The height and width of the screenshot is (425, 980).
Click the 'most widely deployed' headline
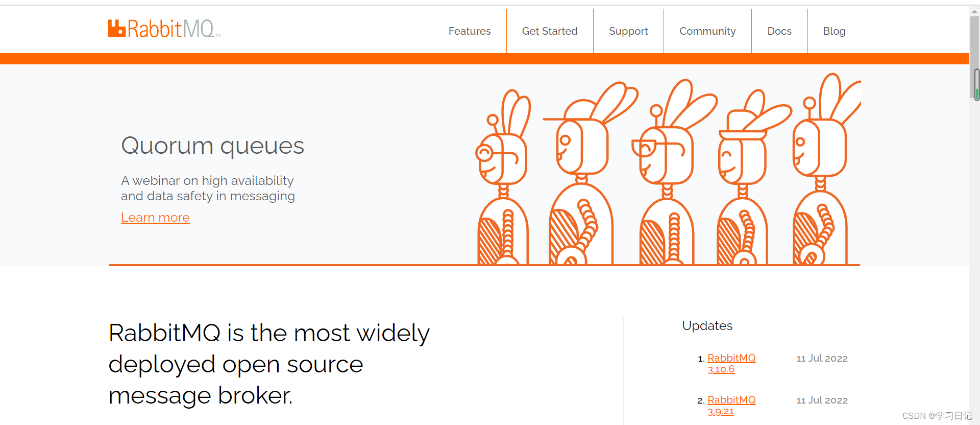tap(269, 364)
